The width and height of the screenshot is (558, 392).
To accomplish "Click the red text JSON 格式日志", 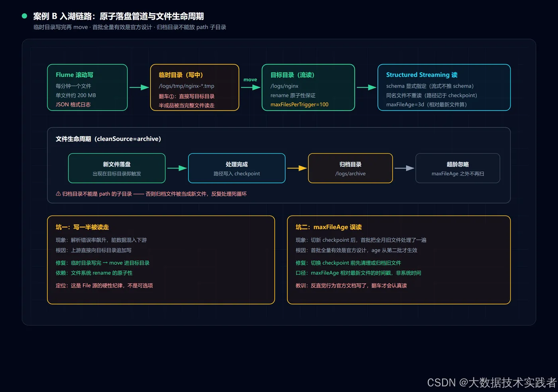I will pyautogui.click(x=73, y=104).
